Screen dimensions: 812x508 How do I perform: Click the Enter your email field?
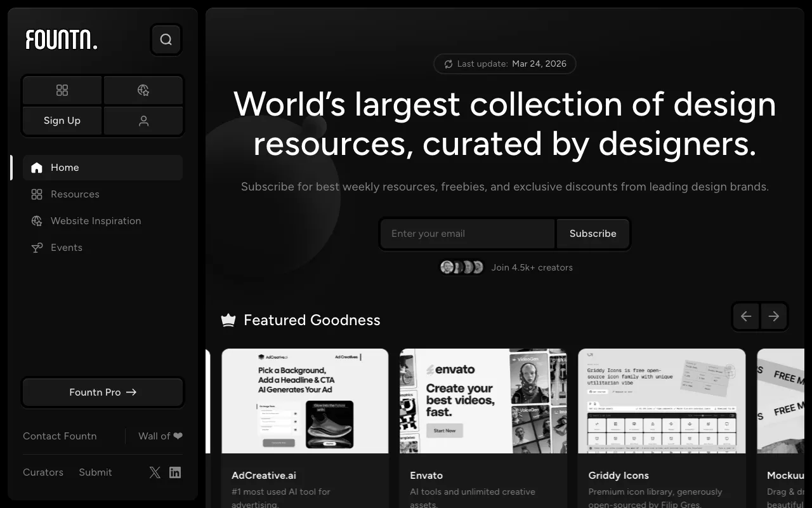(468, 234)
